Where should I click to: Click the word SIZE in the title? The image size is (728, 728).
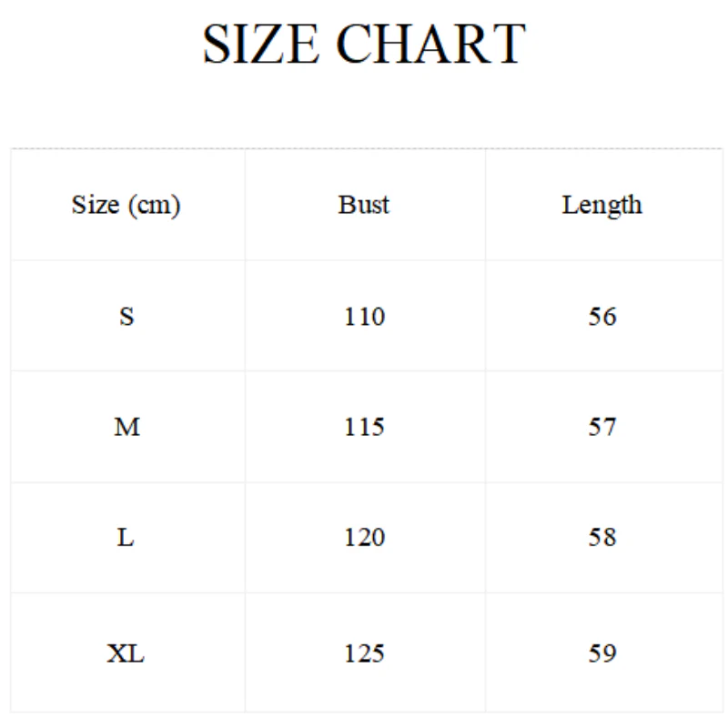pos(261,44)
